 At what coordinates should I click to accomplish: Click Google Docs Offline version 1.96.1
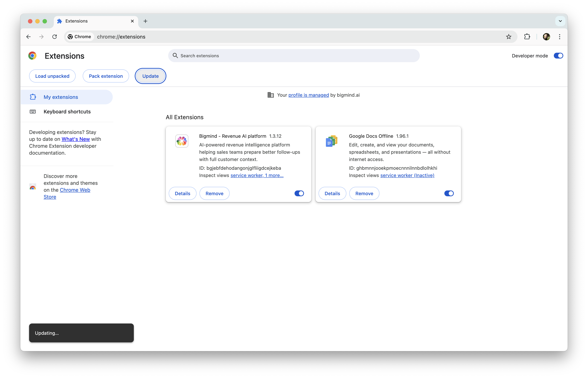tap(402, 136)
